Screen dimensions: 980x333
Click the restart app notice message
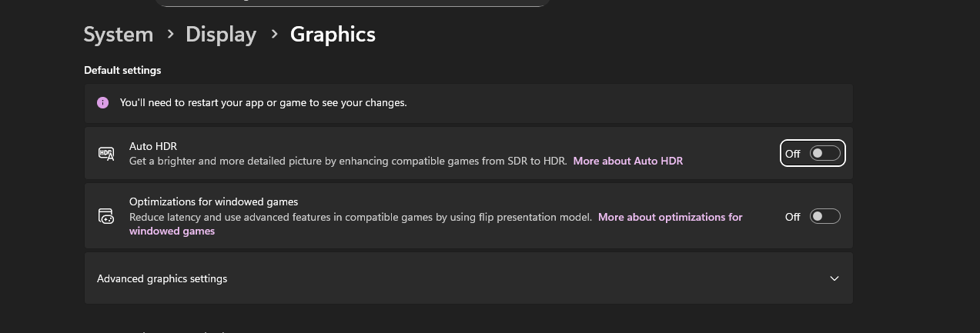pyautogui.click(x=263, y=102)
